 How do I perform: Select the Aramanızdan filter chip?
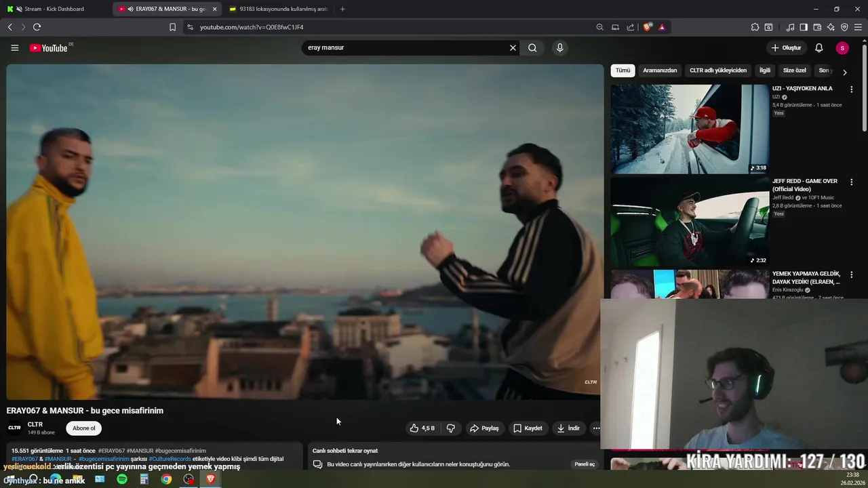pos(660,70)
